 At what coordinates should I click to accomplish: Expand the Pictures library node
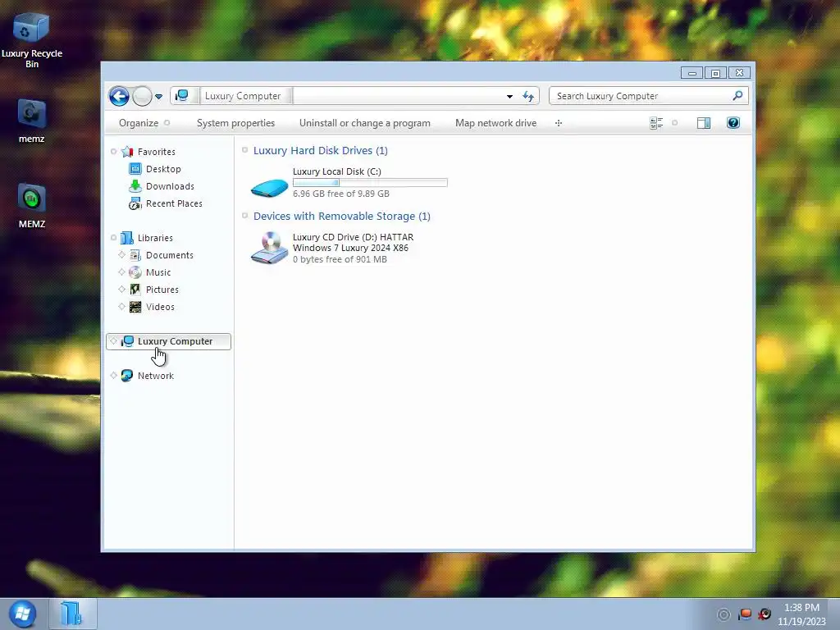(x=121, y=290)
